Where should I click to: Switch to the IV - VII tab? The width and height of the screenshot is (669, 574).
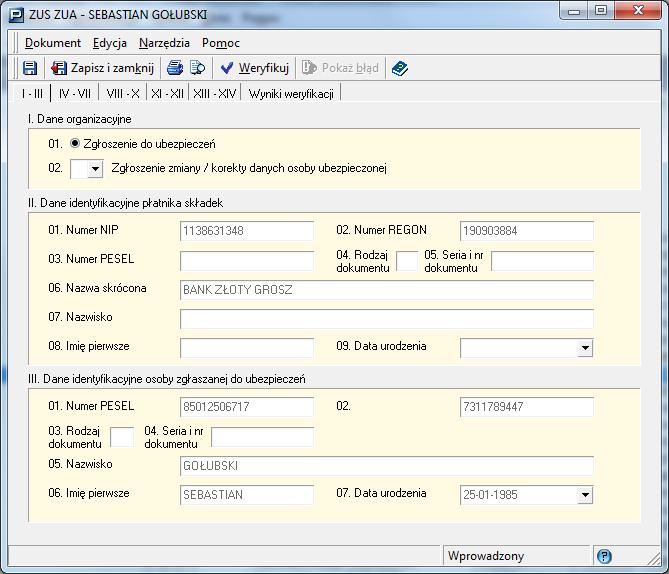pyautogui.click(x=75, y=93)
